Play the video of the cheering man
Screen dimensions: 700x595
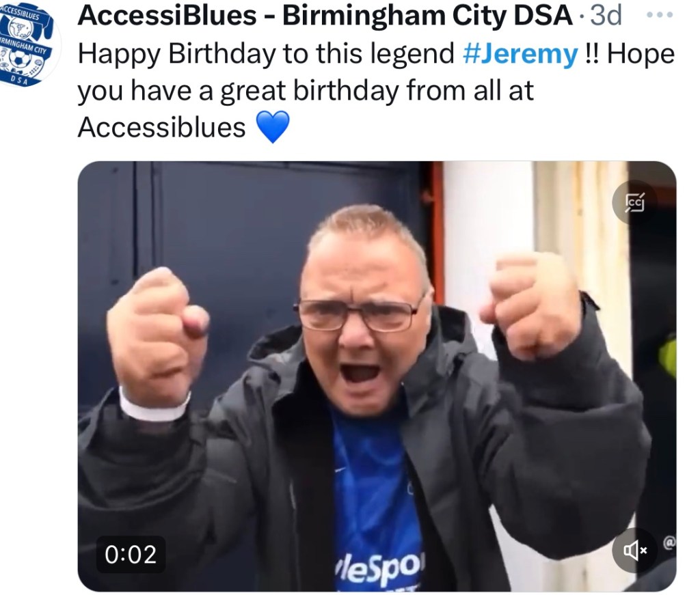(x=377, y=376)
